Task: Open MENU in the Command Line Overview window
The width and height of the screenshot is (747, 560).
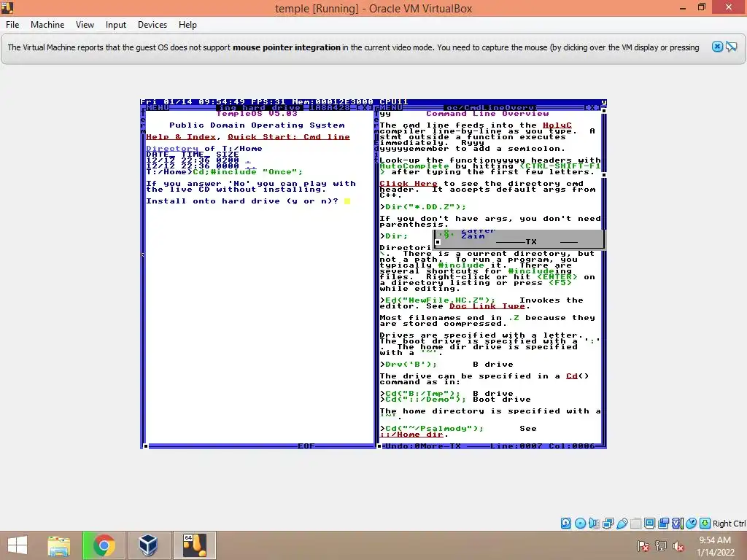Action: pos(391,108)
